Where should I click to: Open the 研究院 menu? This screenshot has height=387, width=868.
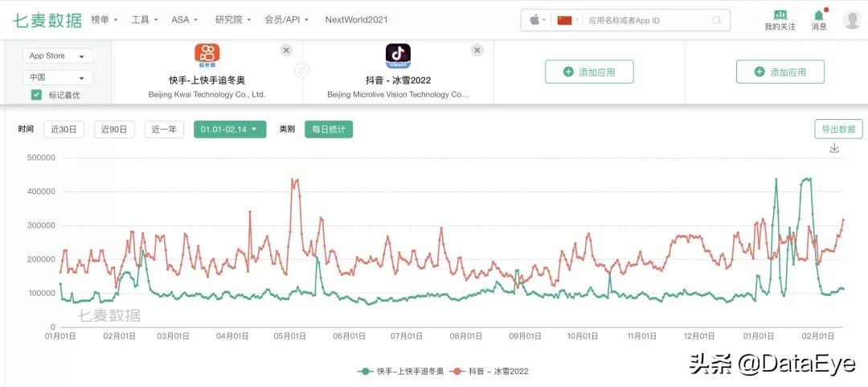pos(233,19)
